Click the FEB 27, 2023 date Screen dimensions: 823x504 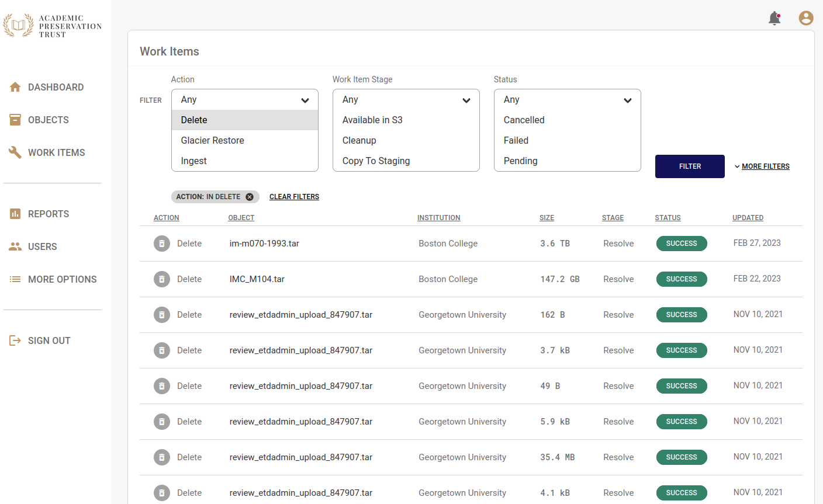click(x=757, y=243)
